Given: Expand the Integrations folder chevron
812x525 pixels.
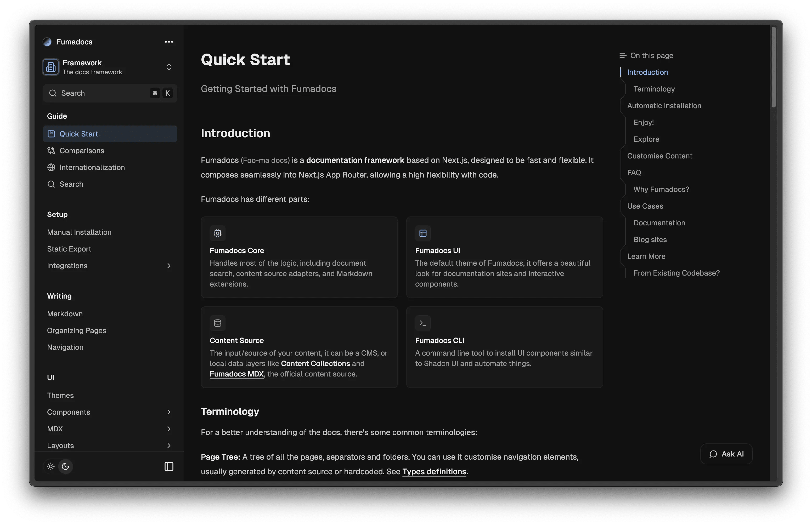Looking at the screenshot, I should pyautogui.click(x=169, y=266).
